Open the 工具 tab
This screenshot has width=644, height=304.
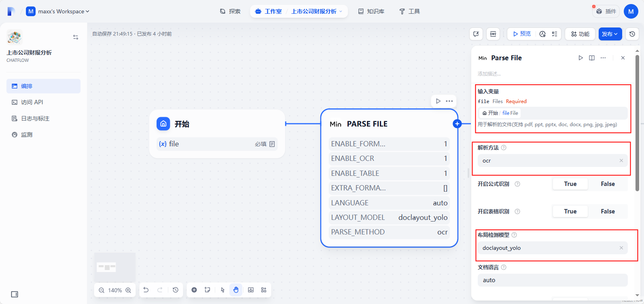[x=409, y=11]
